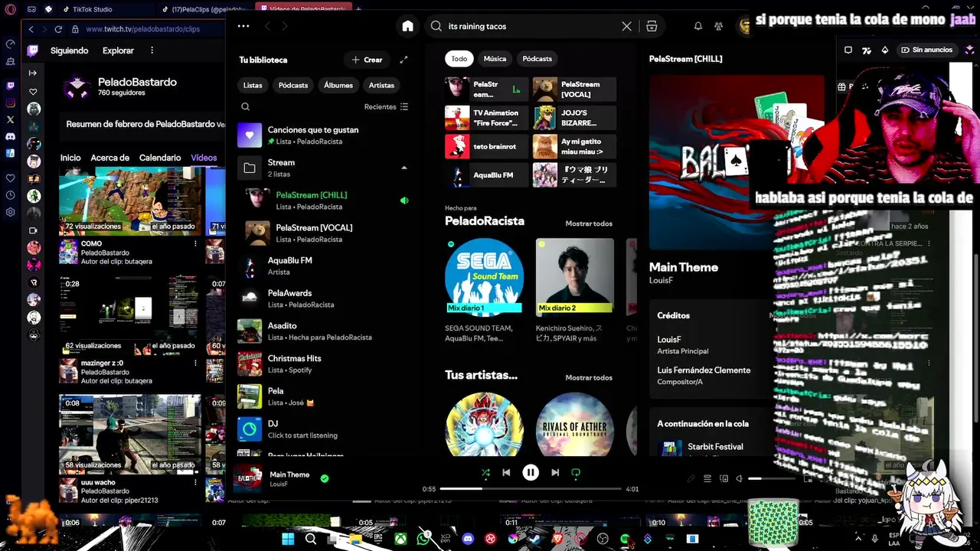Click Twitch logo home icon

[33, 51]
